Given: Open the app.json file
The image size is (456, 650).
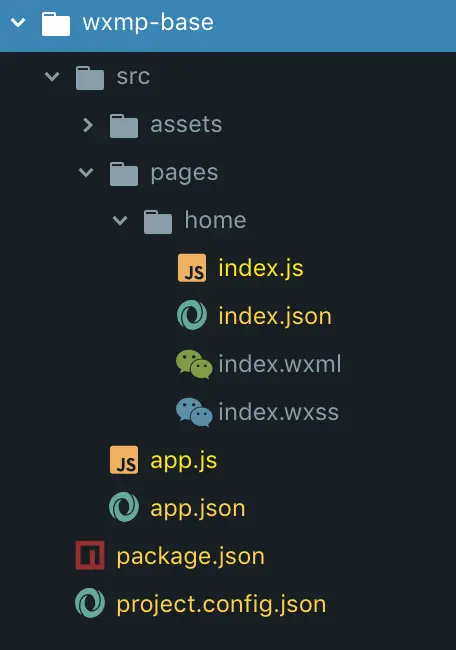Looking at the screenshot, I should click(x=198, y=509).
